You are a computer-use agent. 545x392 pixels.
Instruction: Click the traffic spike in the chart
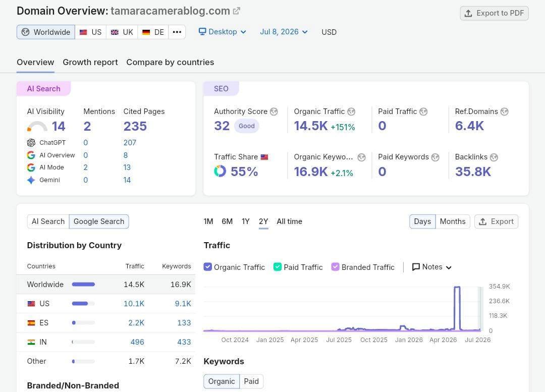coord(457,308)
